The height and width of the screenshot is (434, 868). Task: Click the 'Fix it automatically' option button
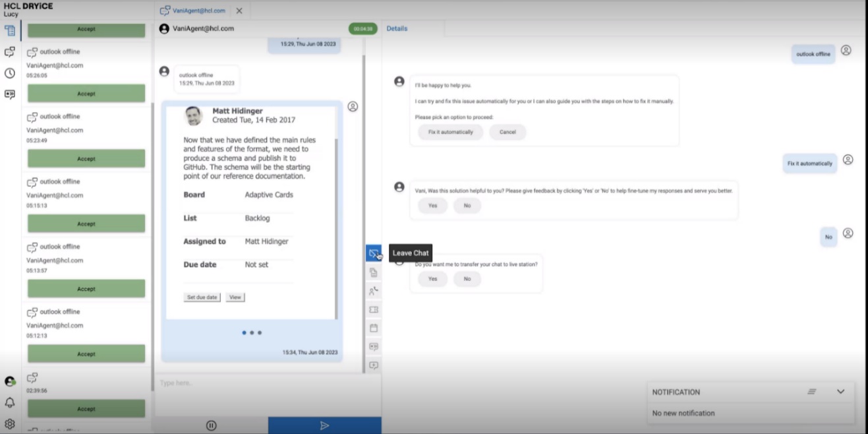point(450,132)
